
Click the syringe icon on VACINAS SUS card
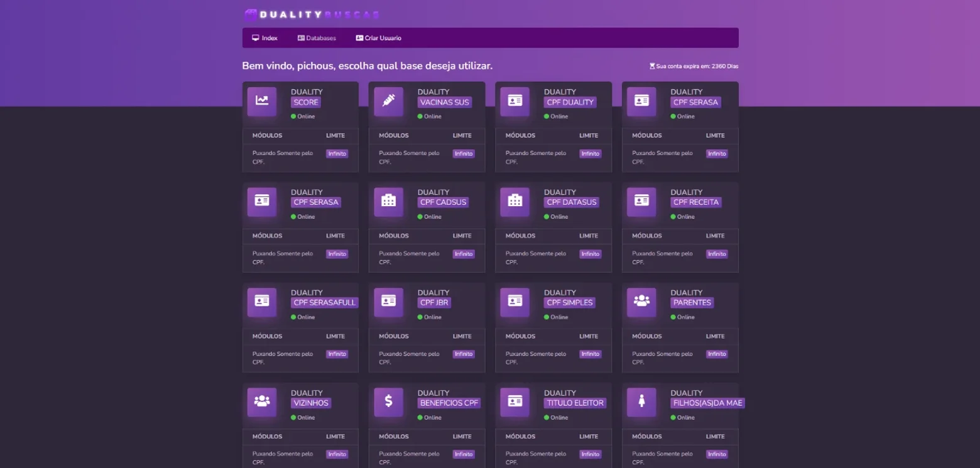tap(389, 101)
